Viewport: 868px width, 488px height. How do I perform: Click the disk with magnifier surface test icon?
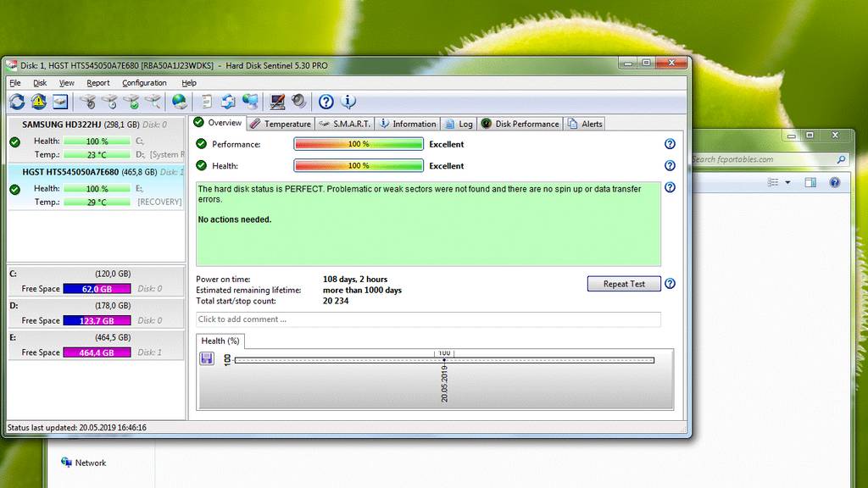153,102
